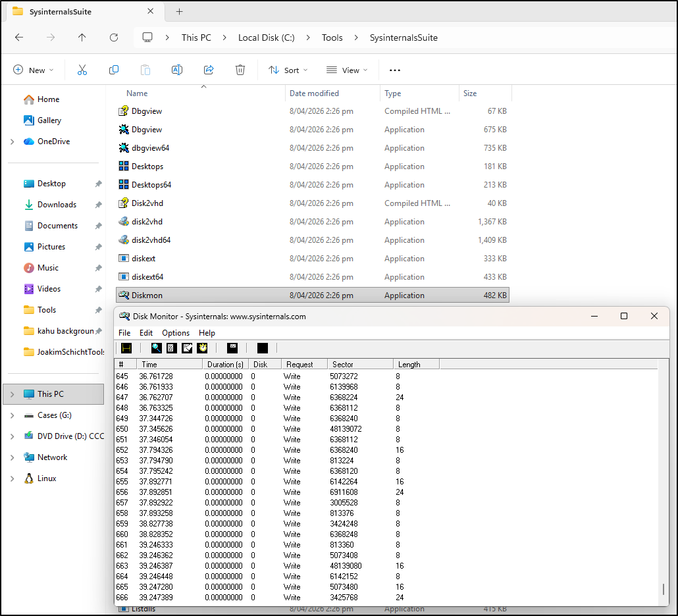Expand chevron after This PC in breadcrumb
The height and width of the screenshot is (616, 678).
(x=224, y=38)
